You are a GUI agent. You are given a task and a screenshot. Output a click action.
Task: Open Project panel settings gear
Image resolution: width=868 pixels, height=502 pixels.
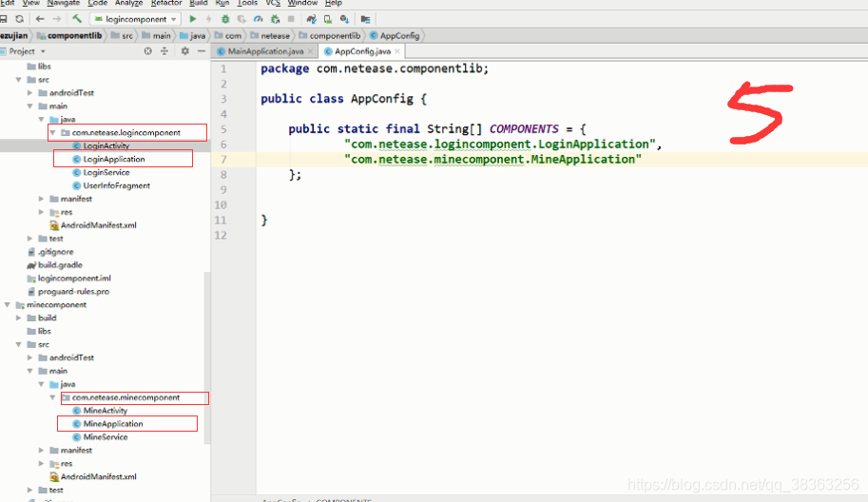pos(184,51)
